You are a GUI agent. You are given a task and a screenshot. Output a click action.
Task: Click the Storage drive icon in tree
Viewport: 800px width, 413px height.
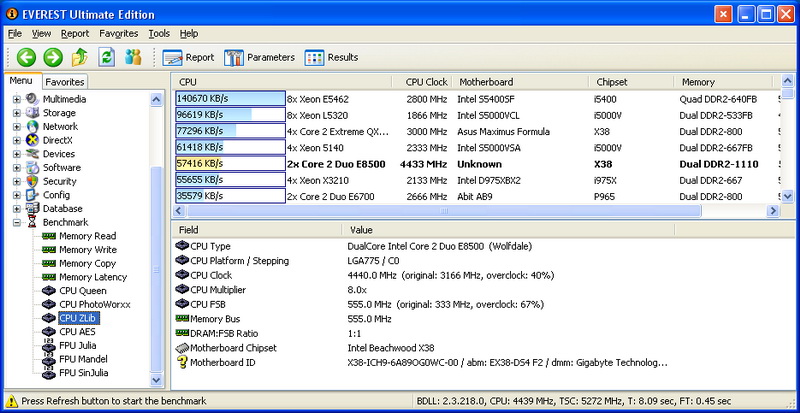pos(32,113)
